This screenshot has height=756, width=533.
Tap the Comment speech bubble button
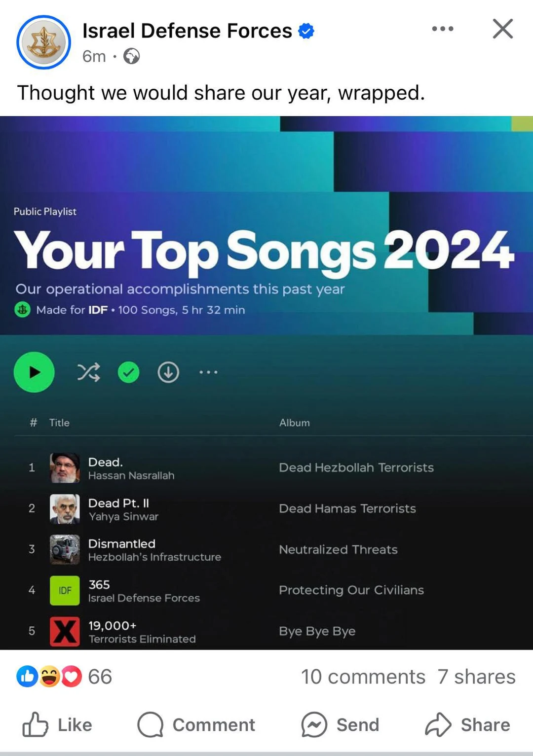coord(196,724)
